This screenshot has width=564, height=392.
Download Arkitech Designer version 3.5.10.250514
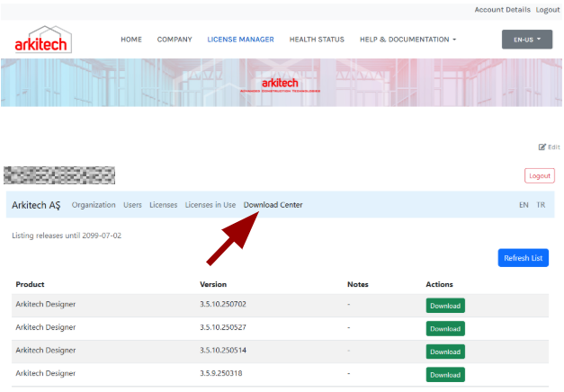(445, 352)
